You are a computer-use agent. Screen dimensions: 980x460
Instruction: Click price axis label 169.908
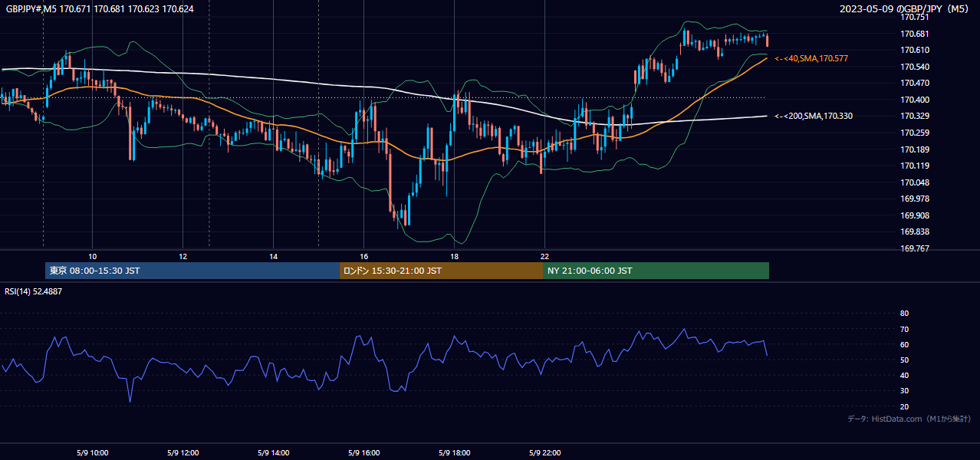[x=914, y=215]
